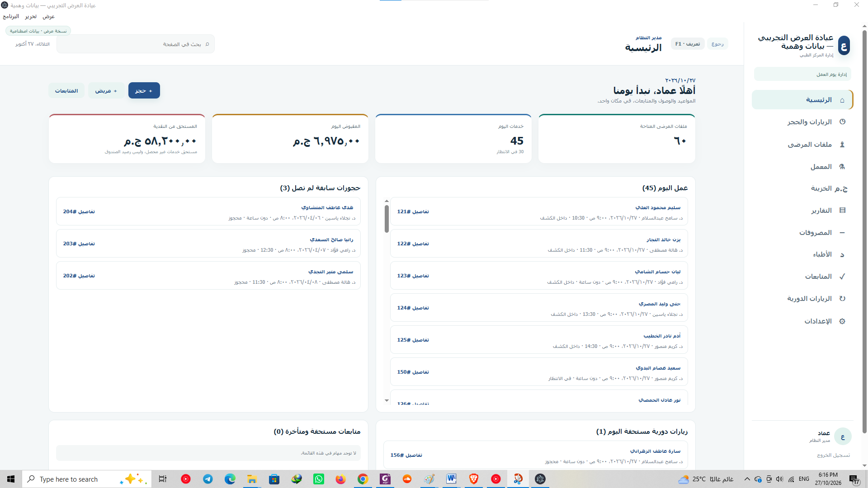This screenshot has width=868, height=488.
Task: Click patient name ليان حسام الشامي
Action: [658, 272]
